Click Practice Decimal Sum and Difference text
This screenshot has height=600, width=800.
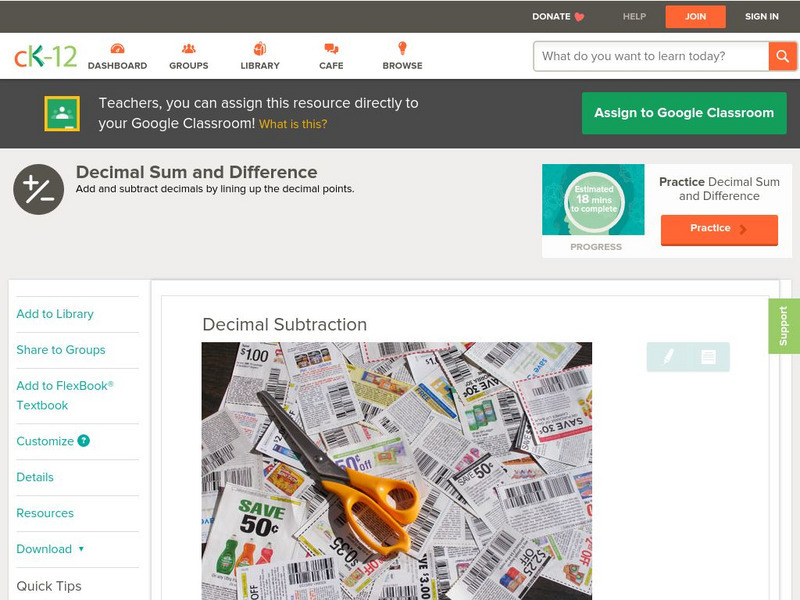tap(719, 189)
